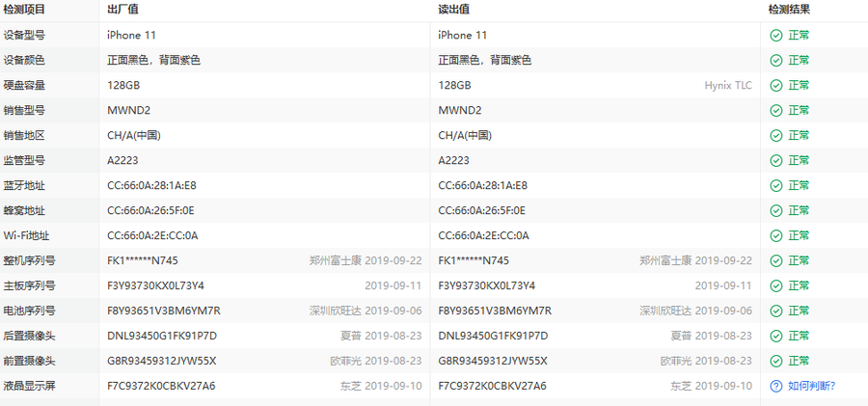Screen dimensions: 868x406
Task: Select the 设备型号 row label
Action: tap(24, 36)
